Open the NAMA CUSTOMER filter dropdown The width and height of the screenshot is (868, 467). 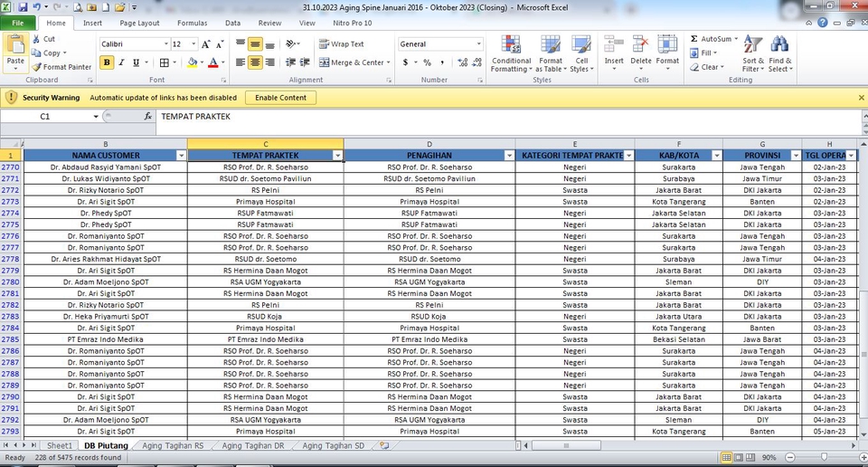(181, 156)
